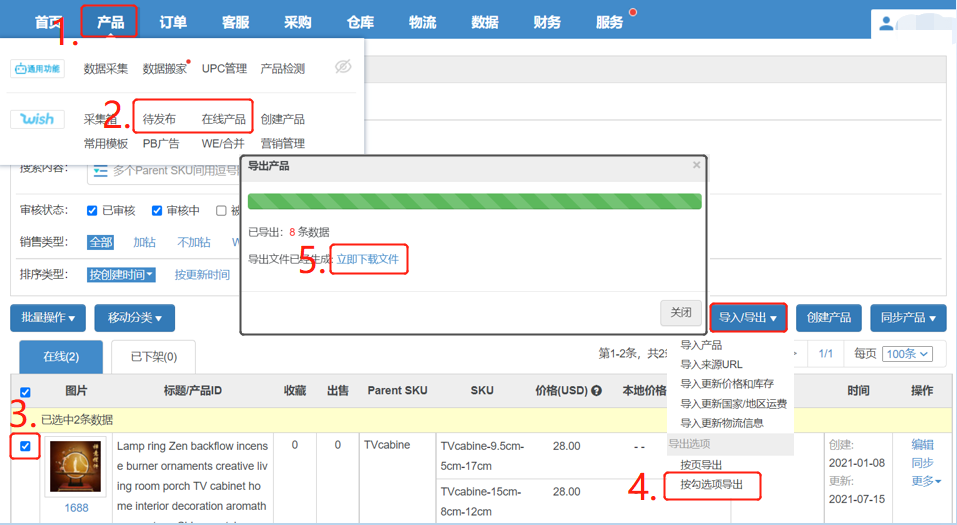Open the 同步产品 dropdown

tap(908, 317)
